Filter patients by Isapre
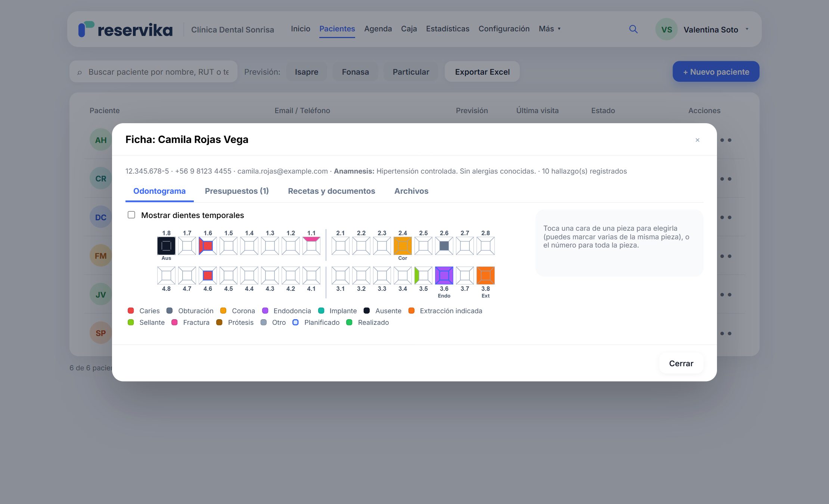The height and width of the screenshot is (504, 829). [307, 72]
